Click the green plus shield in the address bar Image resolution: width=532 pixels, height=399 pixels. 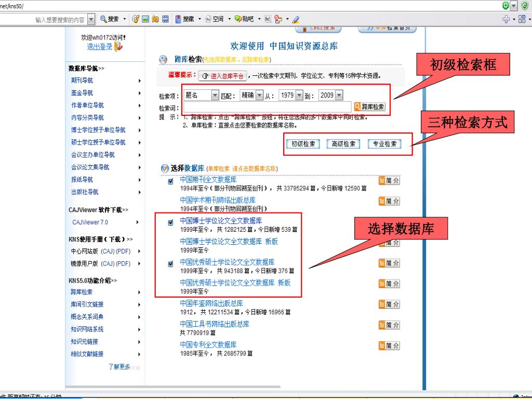pyautogui.click(x=506, y=5)
